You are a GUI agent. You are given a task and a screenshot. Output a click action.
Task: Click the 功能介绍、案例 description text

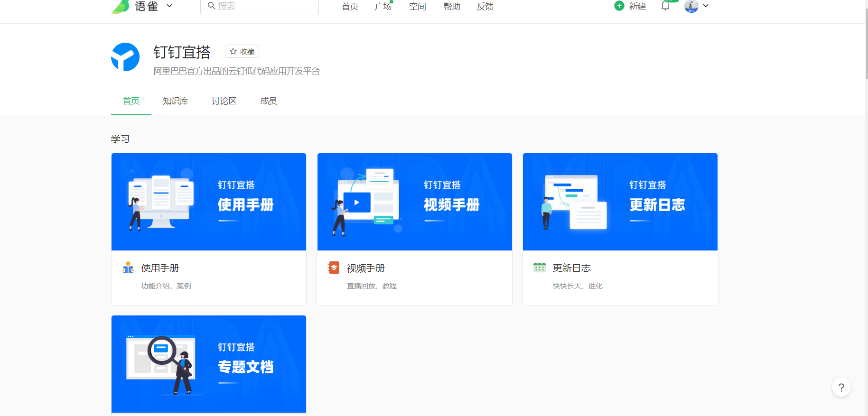click(166, 286)
